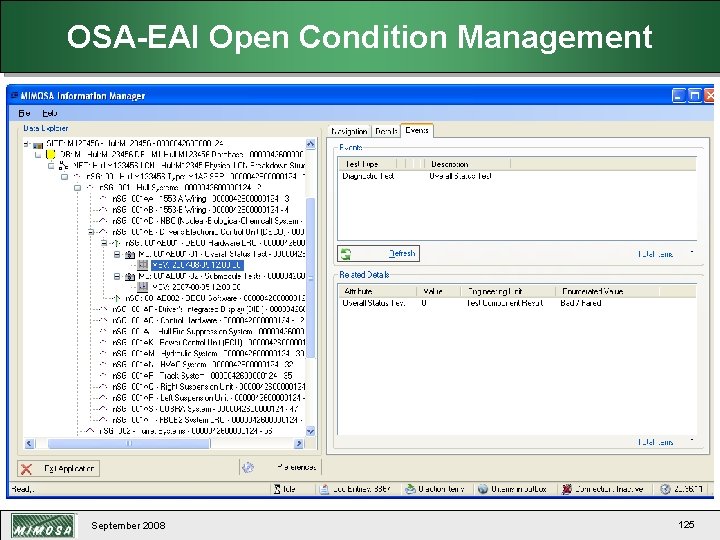Select the Diagnostic Test row in Events table
720x540 pixels.
click(x=517, y=176)
